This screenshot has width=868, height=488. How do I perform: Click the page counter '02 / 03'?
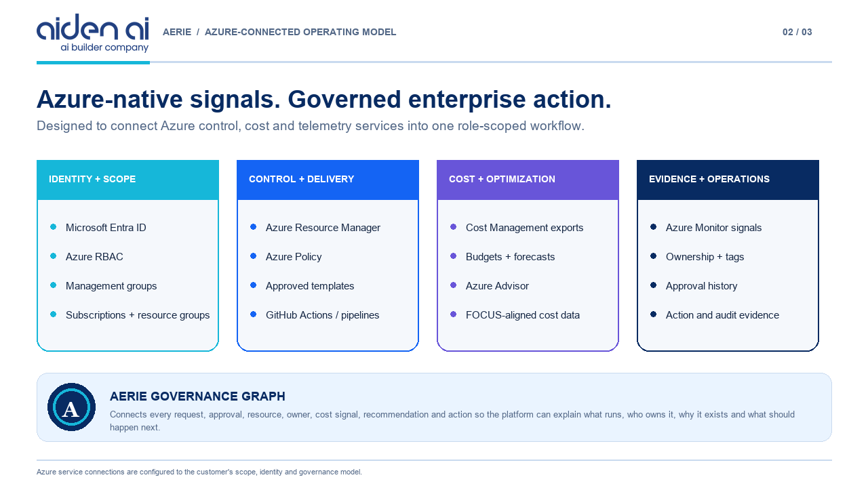click(797, 32)
